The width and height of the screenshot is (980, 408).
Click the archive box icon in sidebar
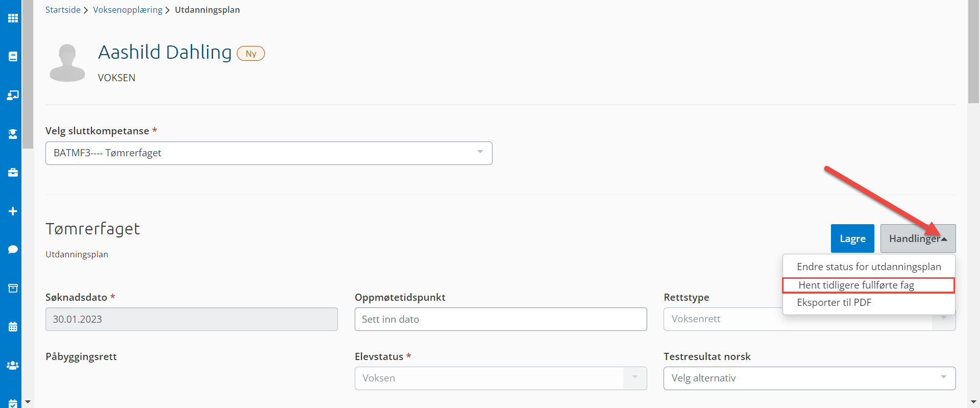13,288
